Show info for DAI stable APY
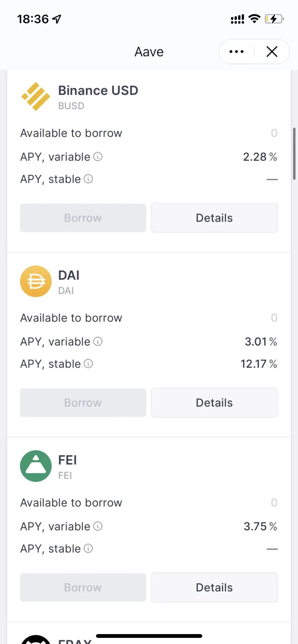 click(x=88, y=364)
